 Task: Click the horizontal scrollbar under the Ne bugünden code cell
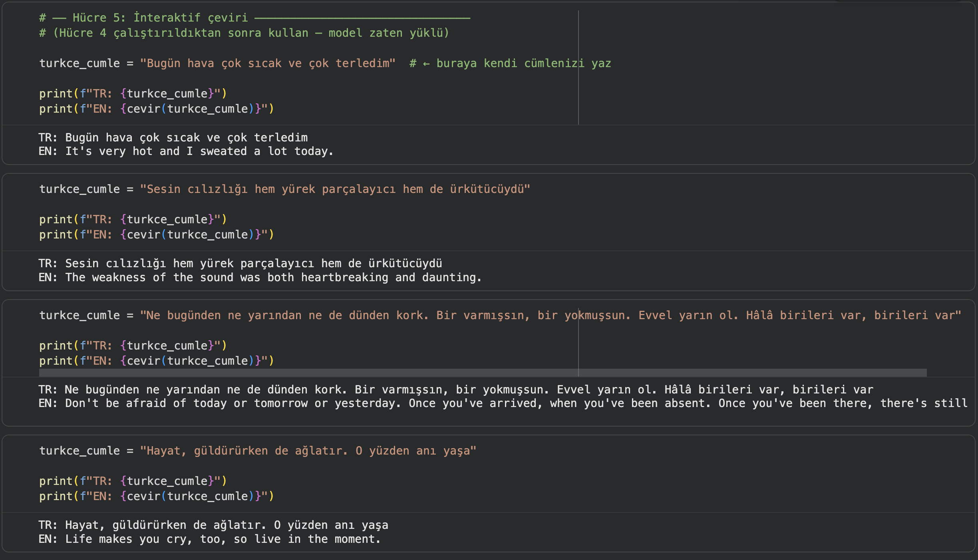click(x=483, y=373)
